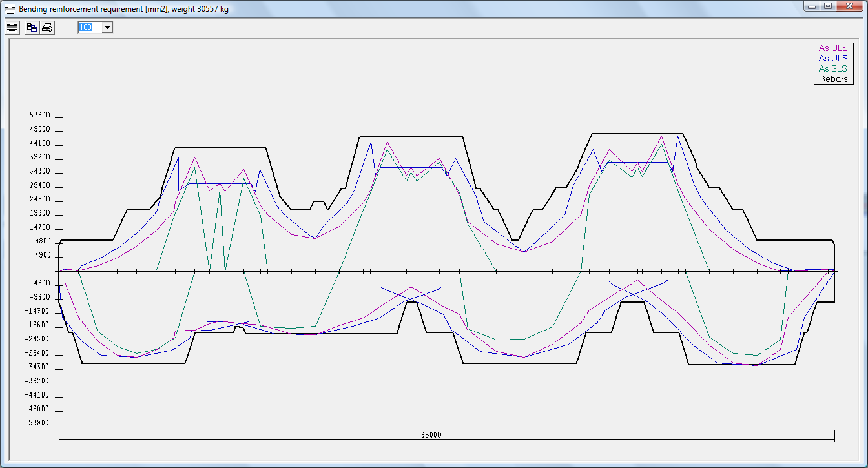Click into the zoom field showing 100

(x=90, y=27)
